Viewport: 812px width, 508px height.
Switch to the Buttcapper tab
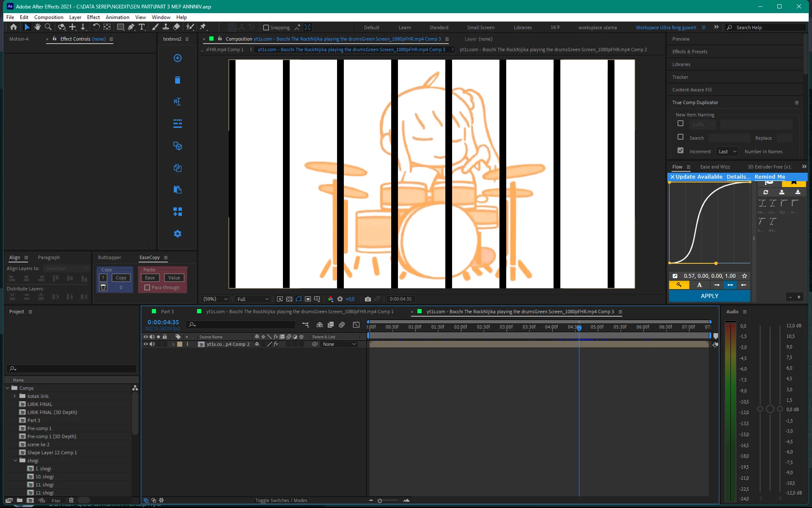tap(110, 257)
